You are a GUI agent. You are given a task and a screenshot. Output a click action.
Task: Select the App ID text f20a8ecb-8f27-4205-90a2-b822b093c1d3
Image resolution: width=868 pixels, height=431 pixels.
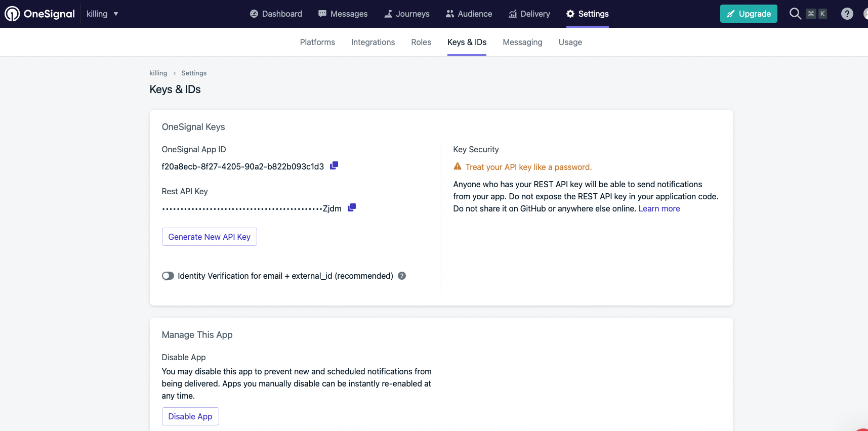(243, 166)
